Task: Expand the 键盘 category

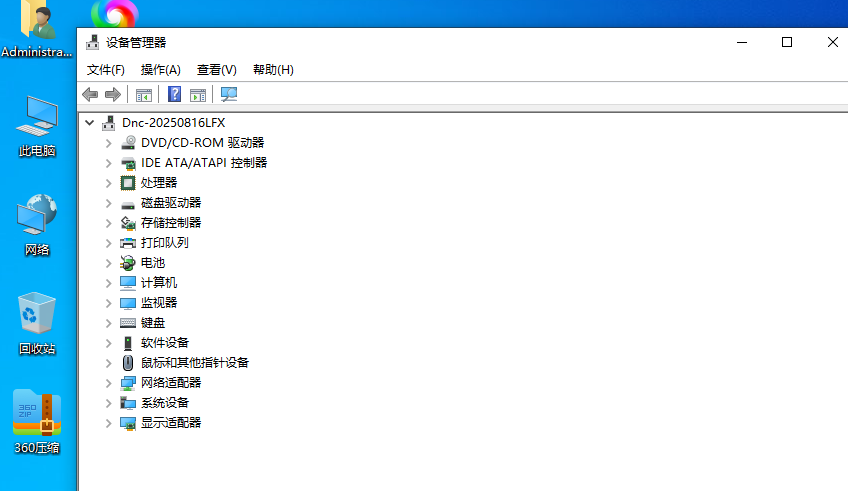Action: click(108, 323)
